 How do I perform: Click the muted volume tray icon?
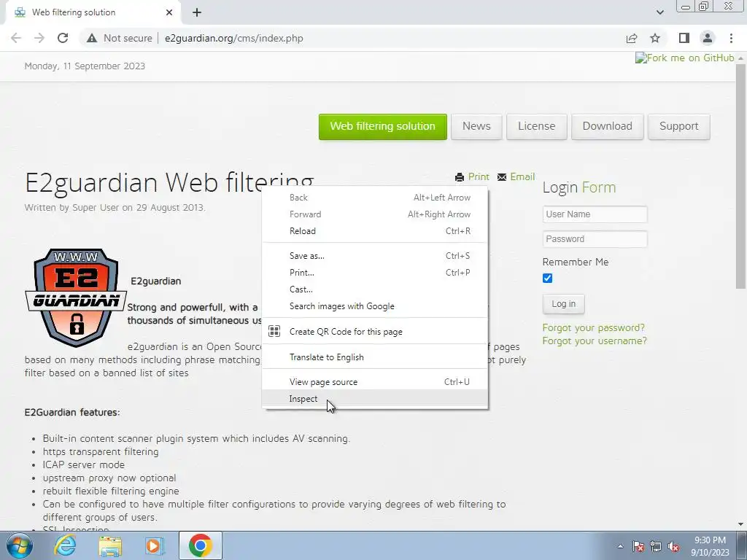click(x=673, y=546)
